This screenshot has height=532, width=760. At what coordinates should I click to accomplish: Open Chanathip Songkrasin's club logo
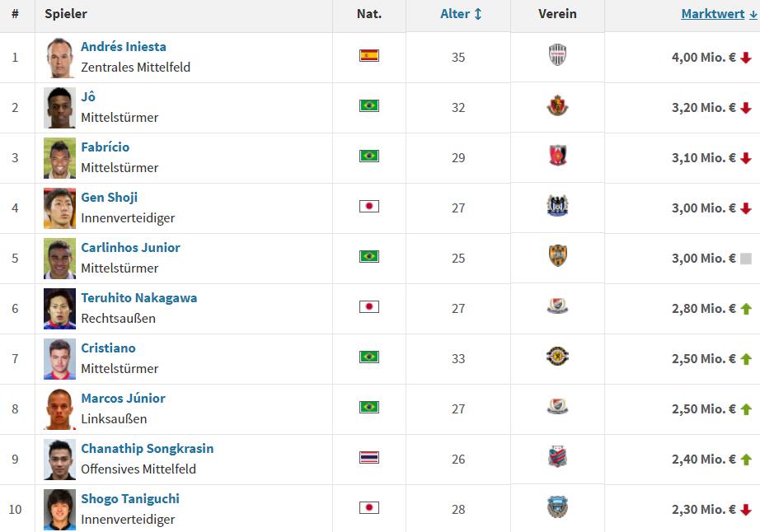[x=557, y=457]
